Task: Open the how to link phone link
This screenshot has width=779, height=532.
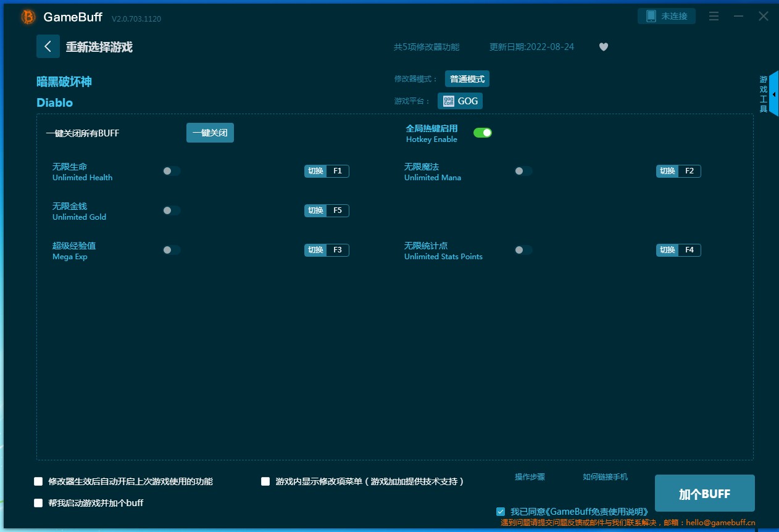Action: click(605, 477)
